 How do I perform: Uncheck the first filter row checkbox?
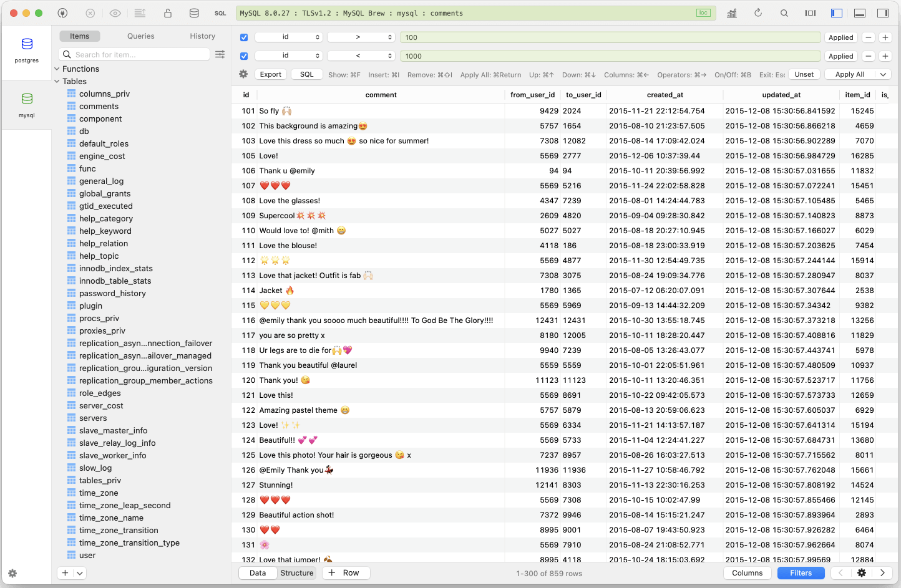click(x=244, y=37)
